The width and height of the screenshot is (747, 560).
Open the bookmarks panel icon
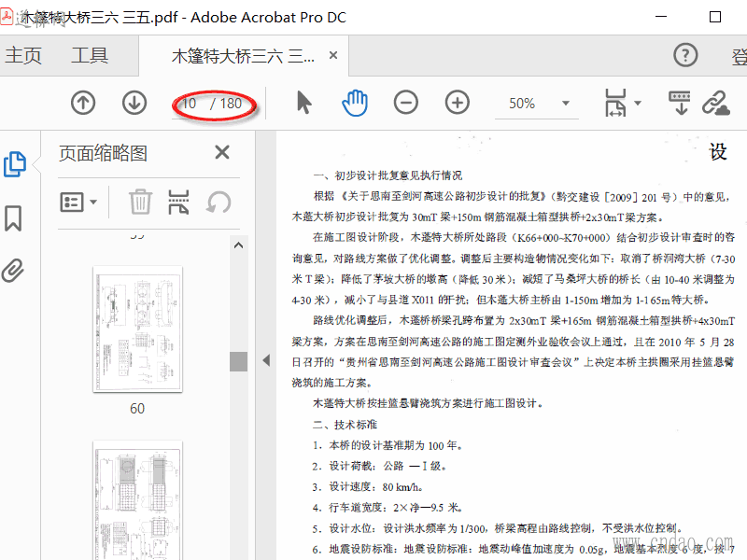(x=13, y=218)
